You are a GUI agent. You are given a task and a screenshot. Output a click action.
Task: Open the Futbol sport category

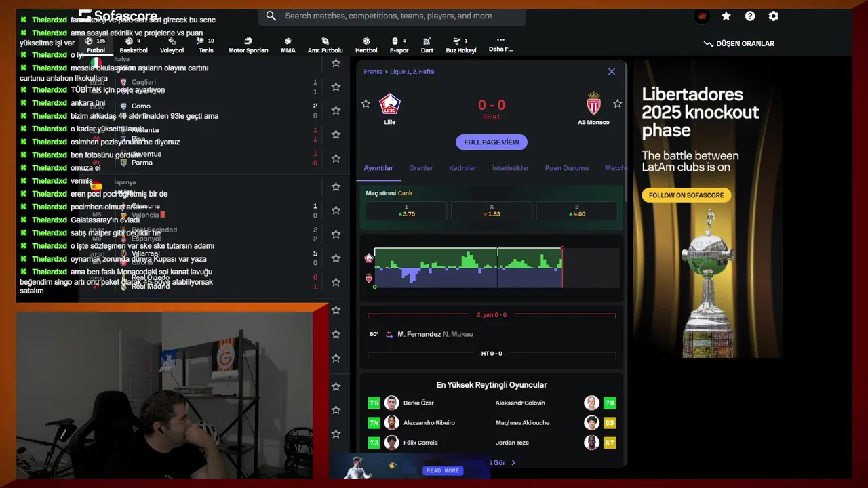pyautogui.click(x=96, y=45)
